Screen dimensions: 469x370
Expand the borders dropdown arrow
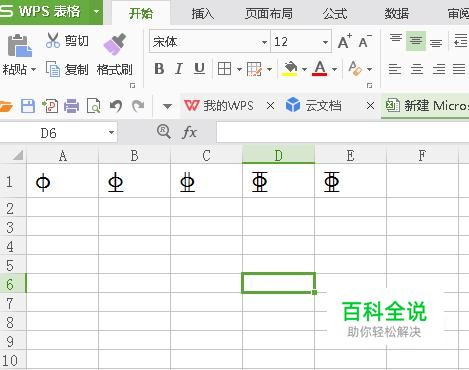(239, 69)
